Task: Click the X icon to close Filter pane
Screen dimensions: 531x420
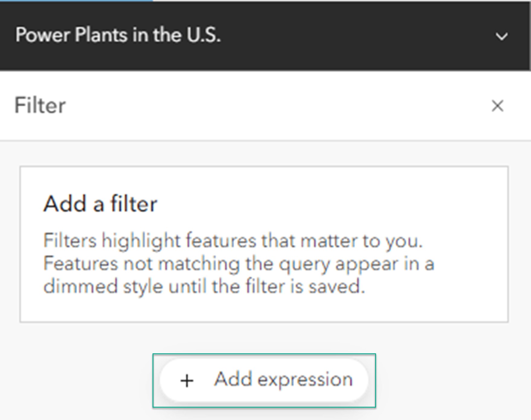Action: [497, 106]
